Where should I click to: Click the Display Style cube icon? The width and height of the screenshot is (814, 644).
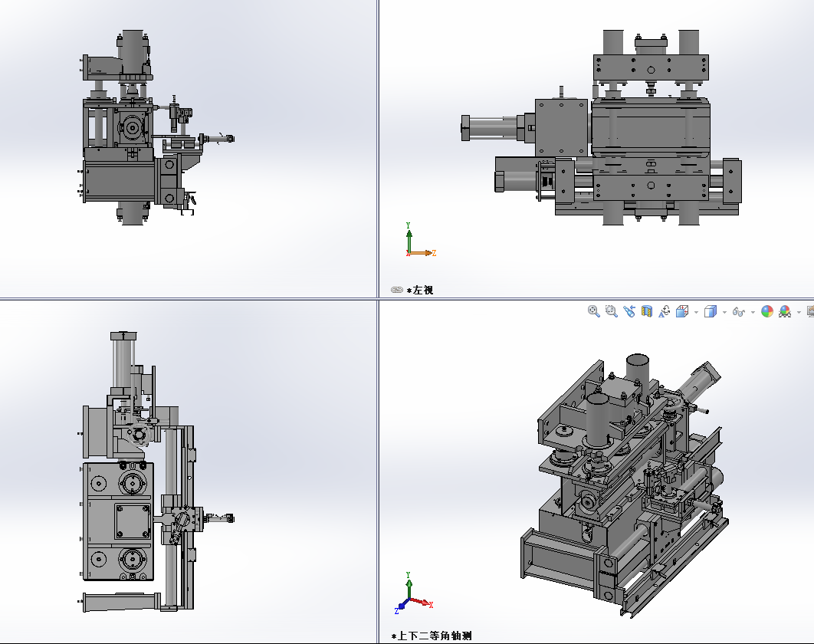tap(710, 311)
